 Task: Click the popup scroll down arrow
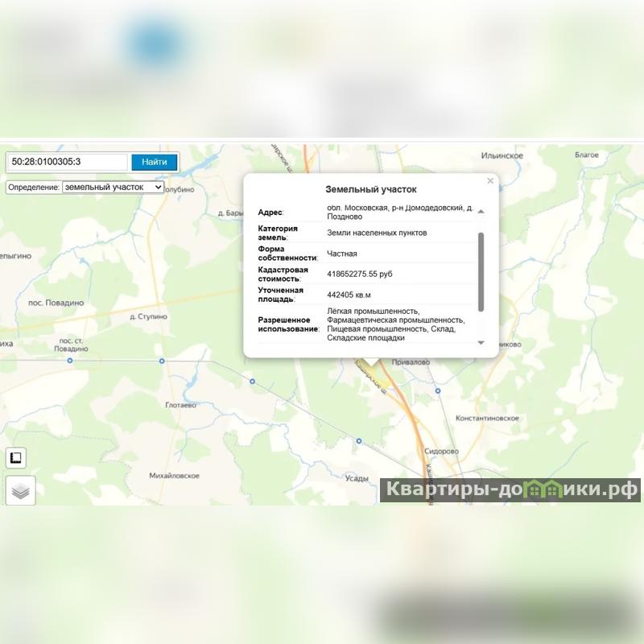[x=481, y=343]
